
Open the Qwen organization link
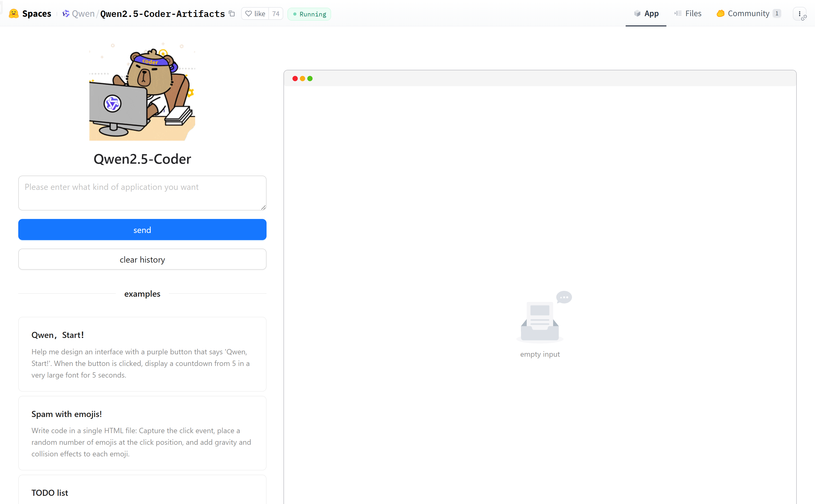(x=83, y=14)
